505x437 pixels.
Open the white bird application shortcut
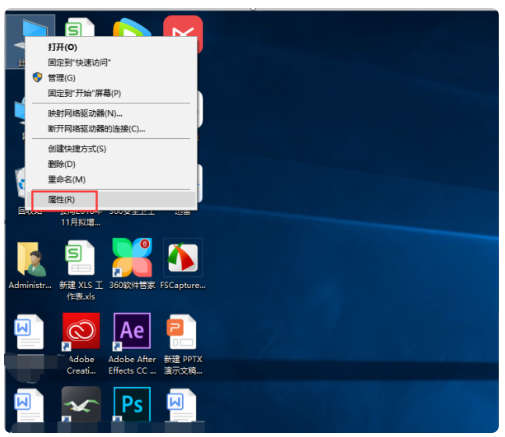[81, 404]
